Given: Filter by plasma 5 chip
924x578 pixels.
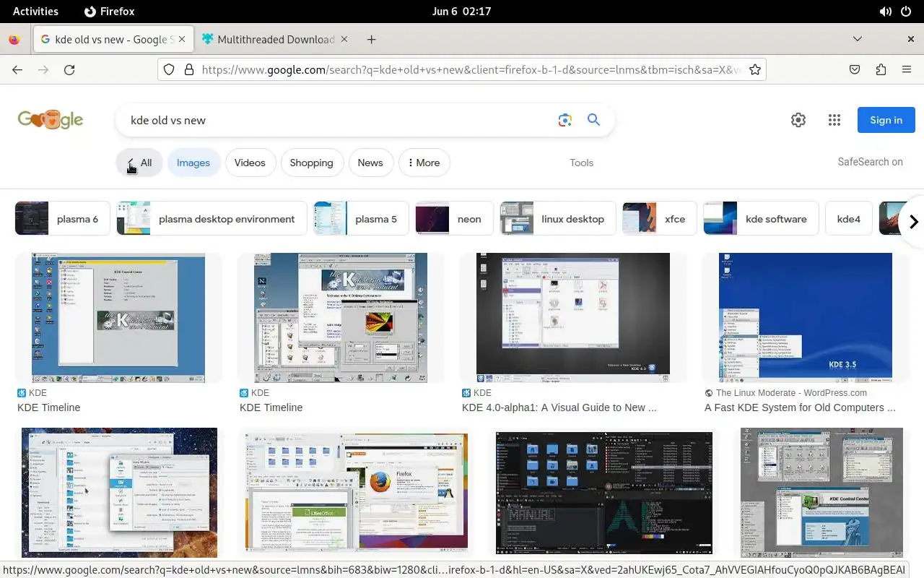Looking at the screenshot, I should point(361,219).
